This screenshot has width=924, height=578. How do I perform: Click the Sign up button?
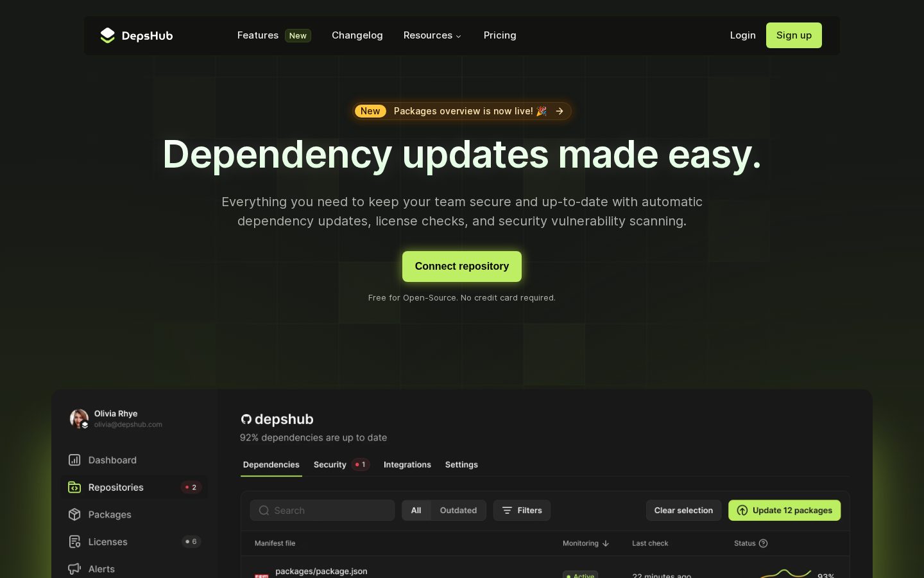pos(794,35)
